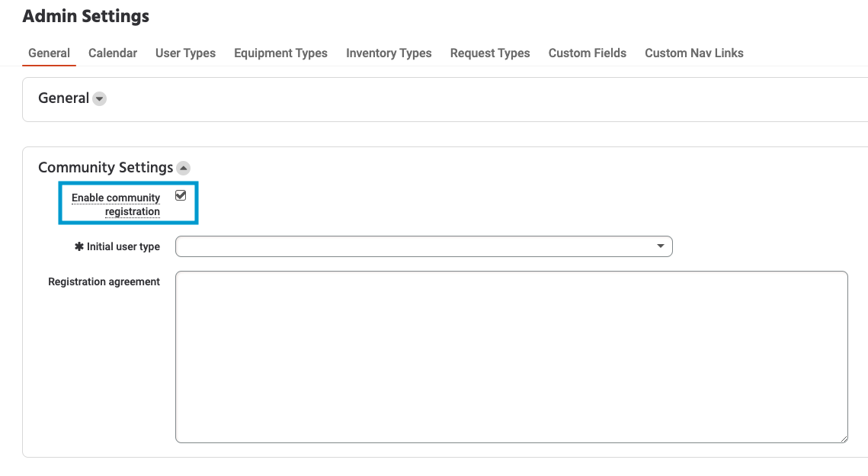868x476 pixels.
Task: Select the Inventory Types tab
Action: 389,53
